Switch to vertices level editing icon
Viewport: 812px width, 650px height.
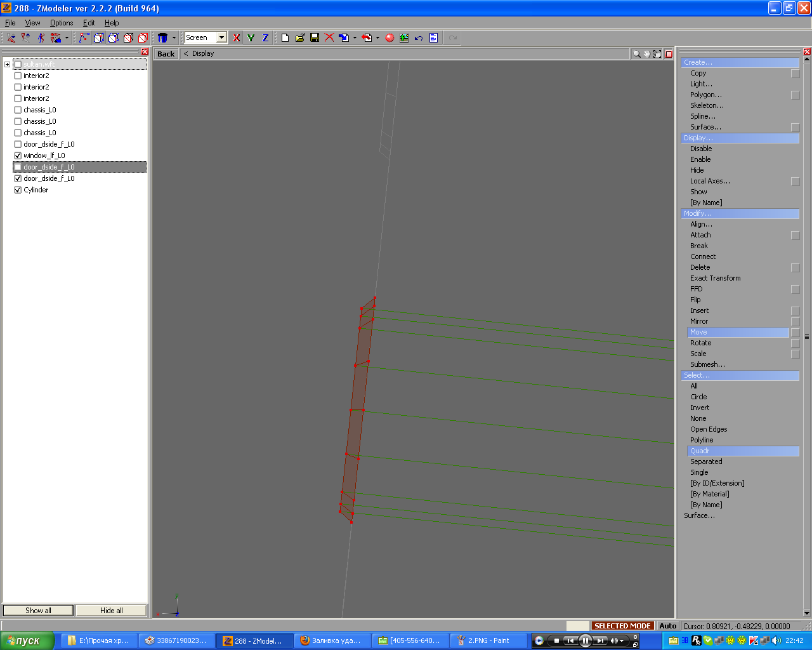click(x=84, y=38)
